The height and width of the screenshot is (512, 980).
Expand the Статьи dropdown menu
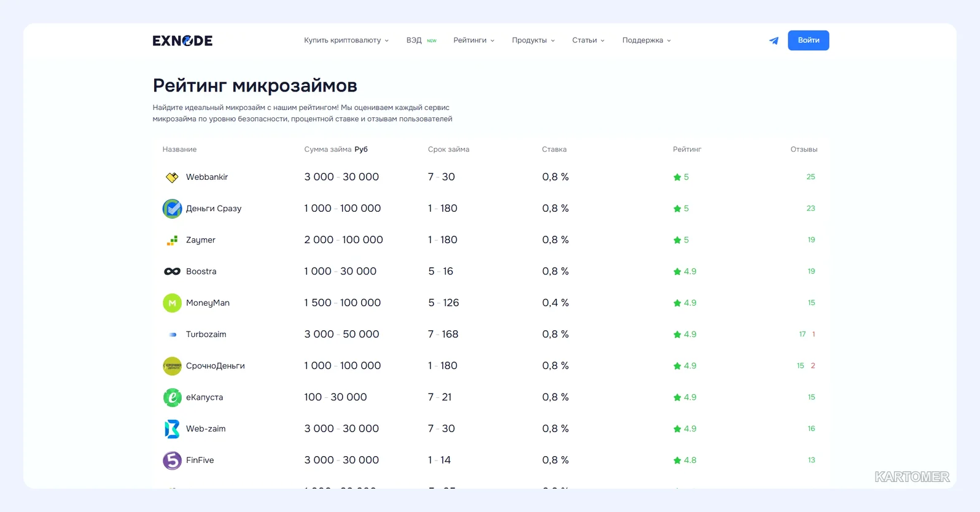tap(588, 41)
